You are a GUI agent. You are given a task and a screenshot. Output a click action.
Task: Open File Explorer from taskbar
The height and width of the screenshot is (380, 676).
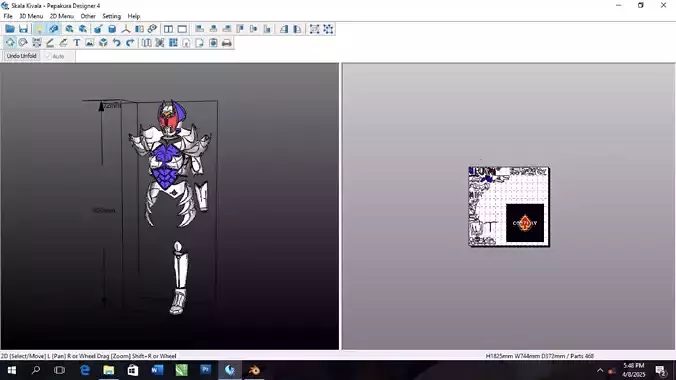click(x=109, y=370)
